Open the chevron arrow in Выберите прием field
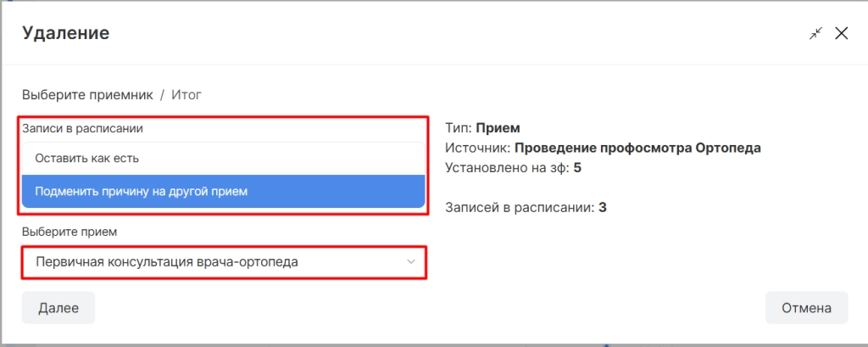868x347 pixels. 411,261
